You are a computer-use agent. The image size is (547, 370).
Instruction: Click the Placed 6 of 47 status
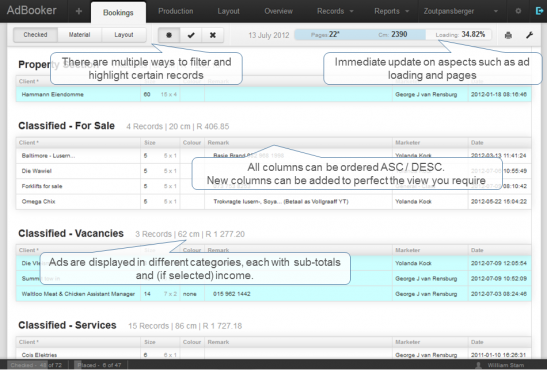(x=99, y=365)
